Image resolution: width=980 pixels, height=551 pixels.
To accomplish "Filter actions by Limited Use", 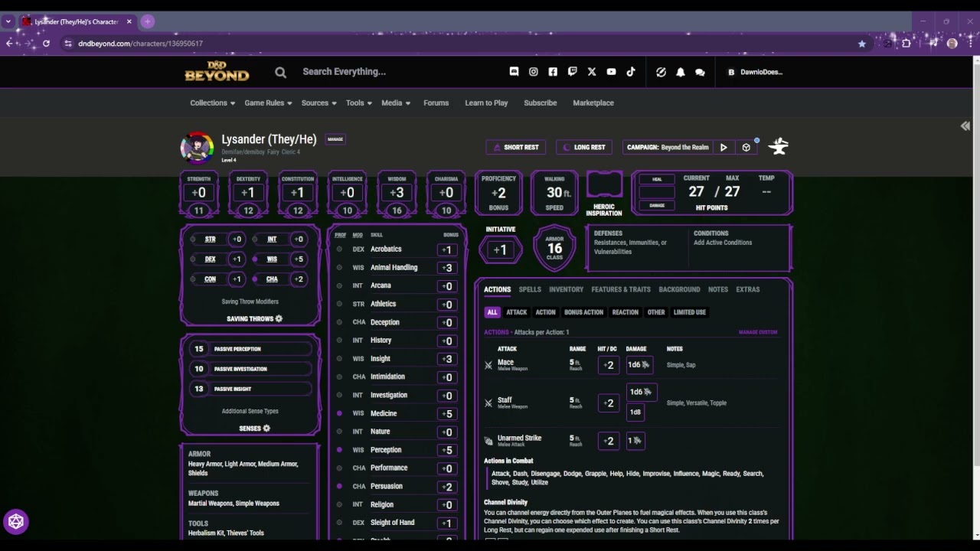I will click(689, 312).
